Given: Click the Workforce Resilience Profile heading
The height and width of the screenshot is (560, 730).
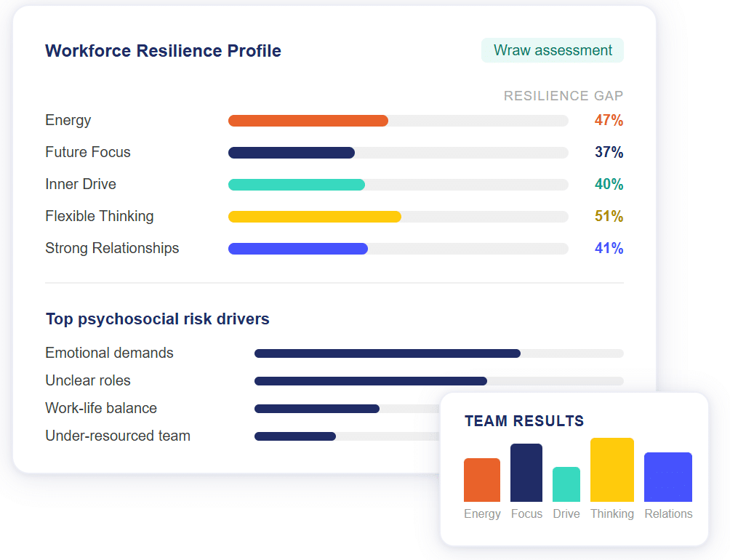Looking at the screenshot, I should [x=163, y=51].
